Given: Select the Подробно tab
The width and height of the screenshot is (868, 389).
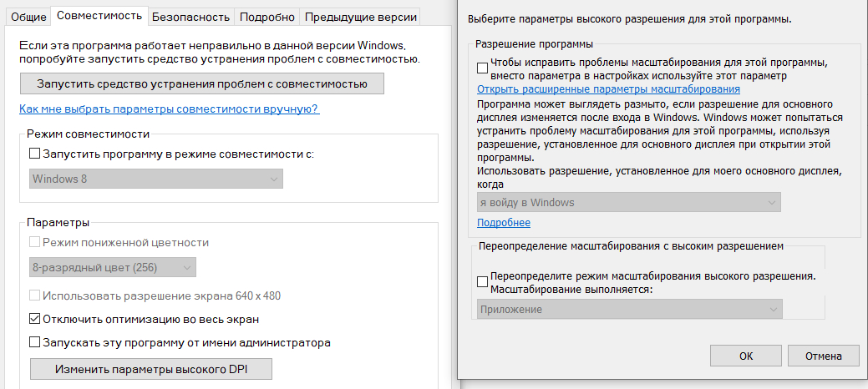Looking at the screenshot, I should pos(266,17).
